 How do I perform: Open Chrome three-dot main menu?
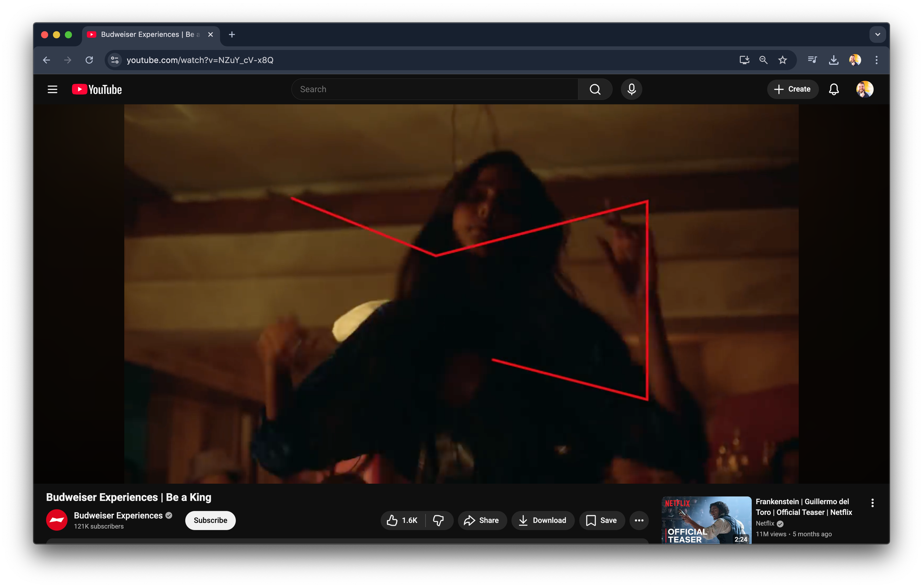pos(876,60)
